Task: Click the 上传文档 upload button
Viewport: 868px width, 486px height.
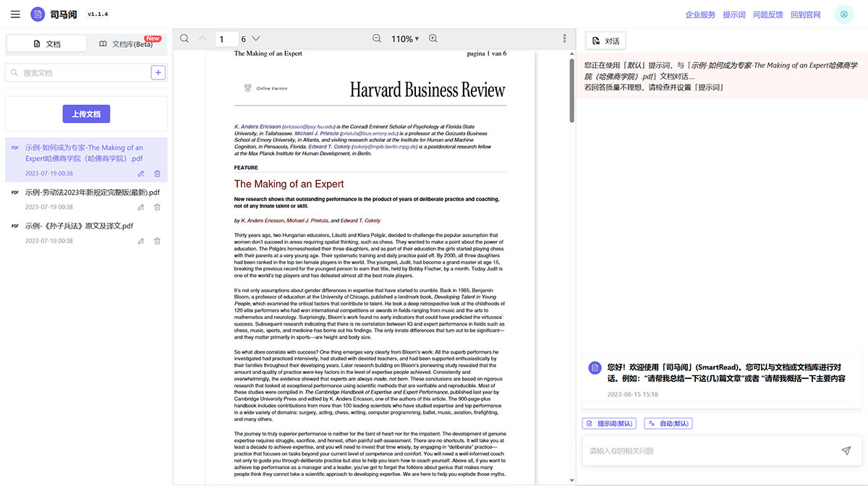Action: point(86,114)
